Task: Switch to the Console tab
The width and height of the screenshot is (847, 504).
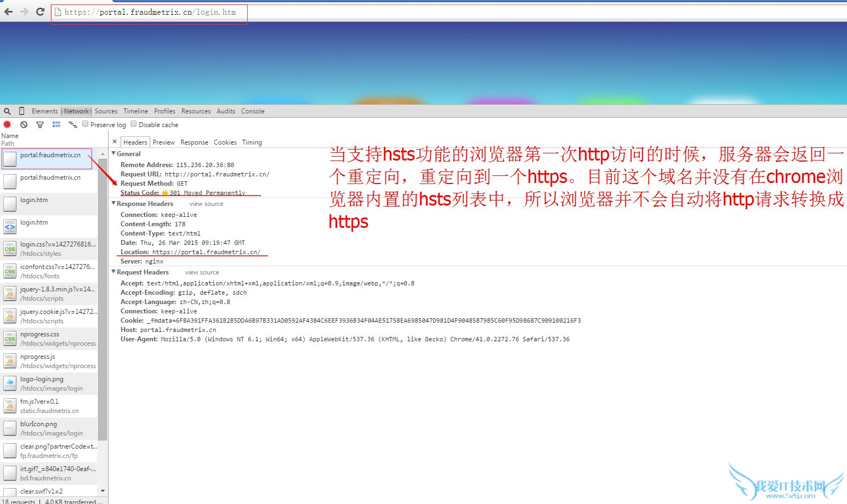Action: click(253, 111)
